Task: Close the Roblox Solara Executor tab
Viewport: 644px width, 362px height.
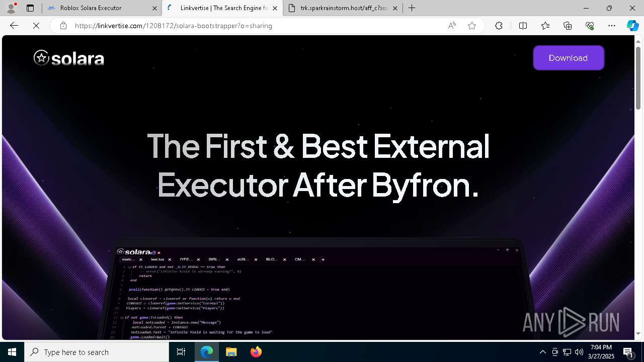Action: [x=154, y=8]
